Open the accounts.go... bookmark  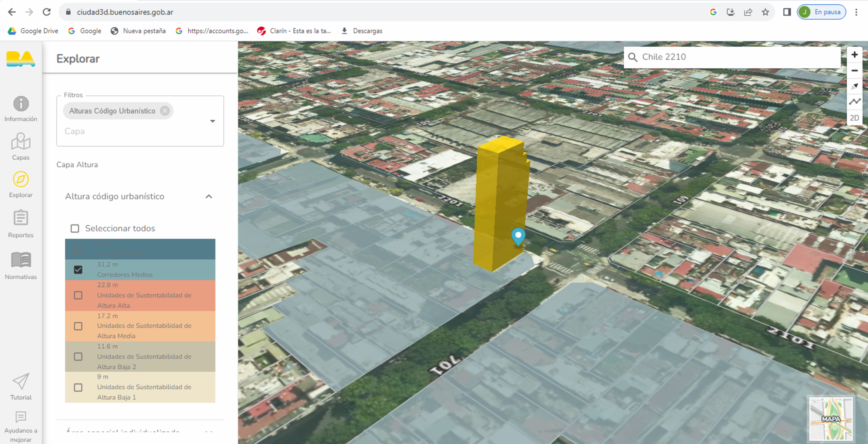212,31
